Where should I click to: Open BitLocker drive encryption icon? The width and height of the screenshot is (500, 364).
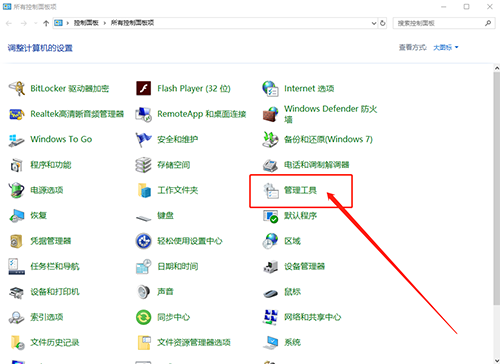[16, 89]
